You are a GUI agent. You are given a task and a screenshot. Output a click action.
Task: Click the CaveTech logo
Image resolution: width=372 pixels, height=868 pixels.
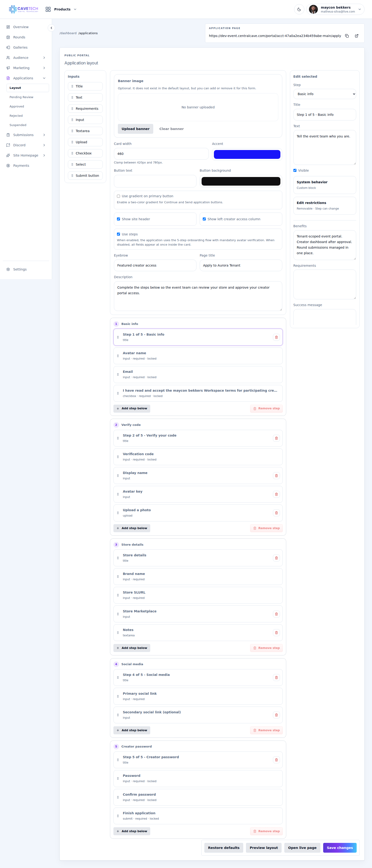(23, 9)
